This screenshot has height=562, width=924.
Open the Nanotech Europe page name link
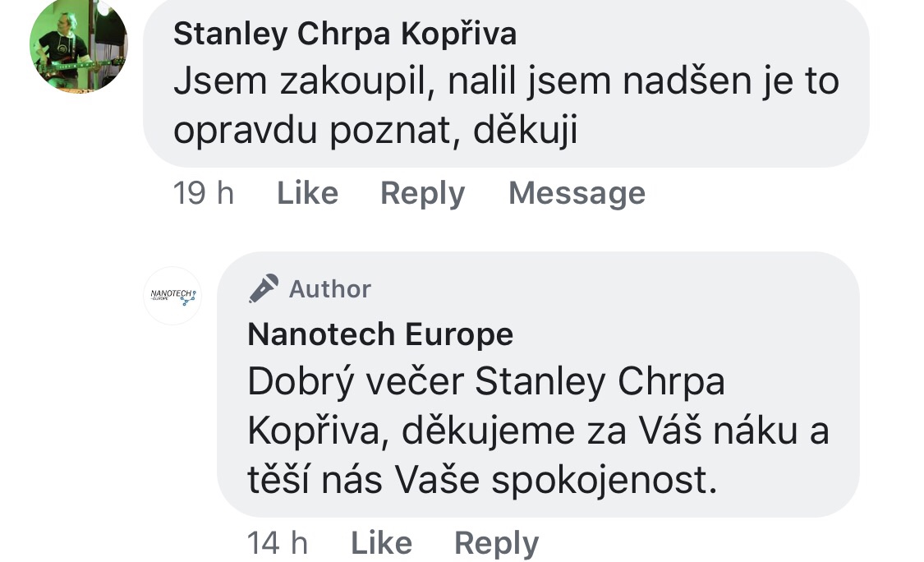[x=380, y=334]
